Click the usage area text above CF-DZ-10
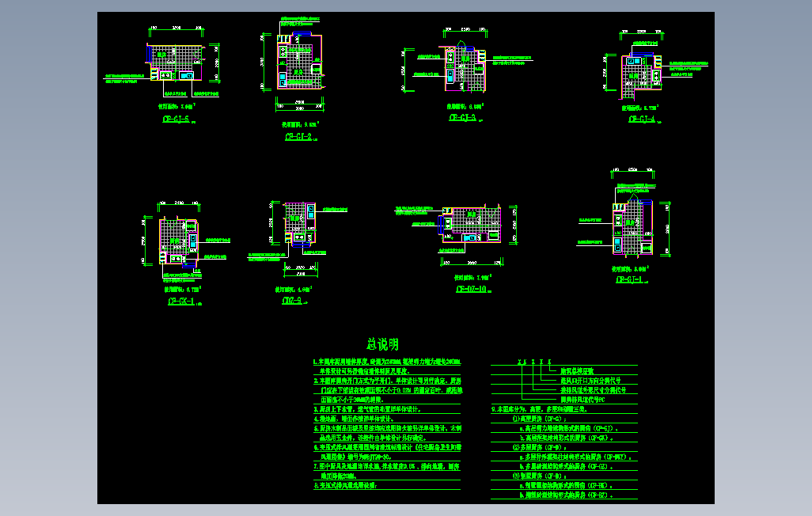This screenshot has height=516, width=812. tap(472, 277)
